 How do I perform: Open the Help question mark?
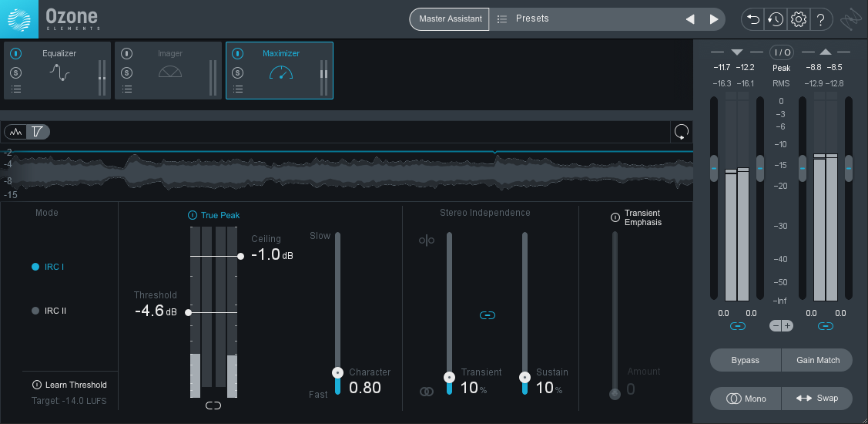(x=821, y=19)
